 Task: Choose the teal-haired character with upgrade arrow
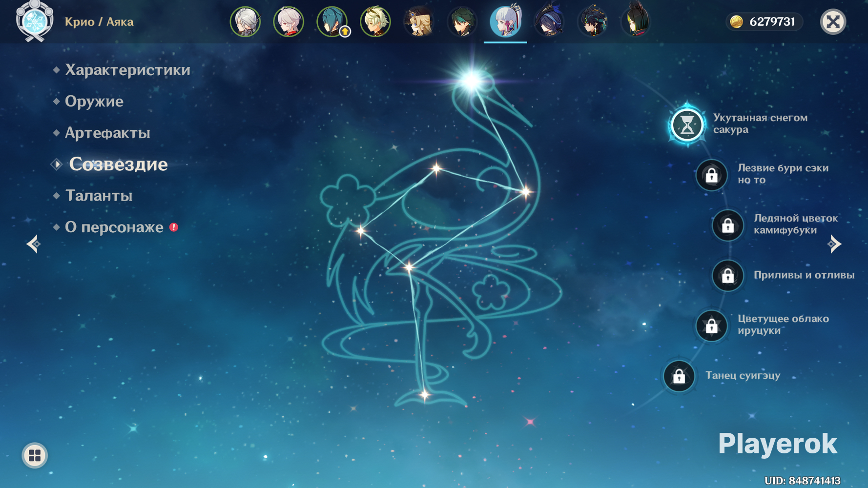pos(332,21)
